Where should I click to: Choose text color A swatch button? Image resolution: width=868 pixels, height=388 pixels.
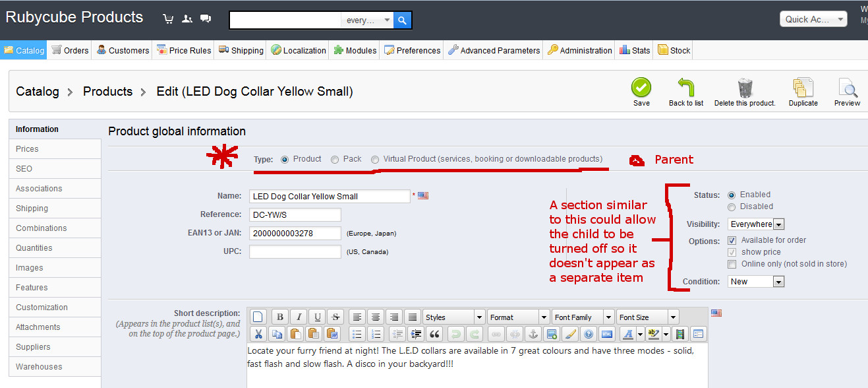(627, 334)
